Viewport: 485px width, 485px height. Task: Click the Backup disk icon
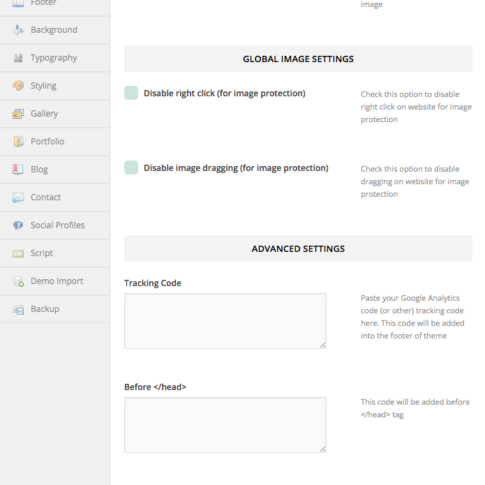pos(18,309)
